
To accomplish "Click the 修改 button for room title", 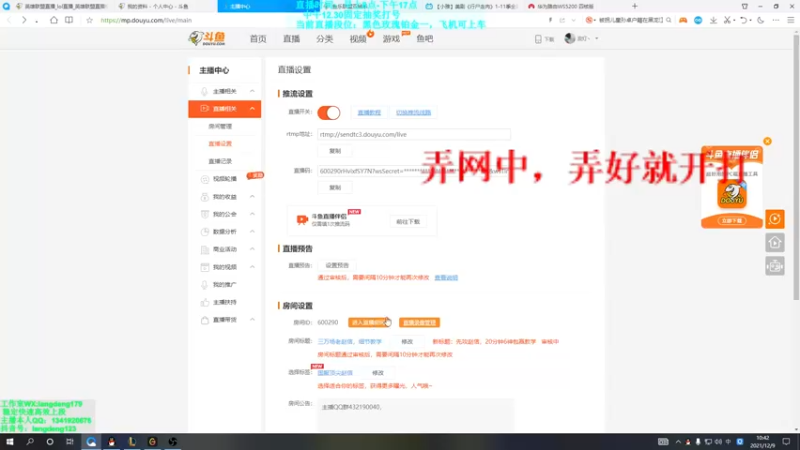I will tap(407, 342).
